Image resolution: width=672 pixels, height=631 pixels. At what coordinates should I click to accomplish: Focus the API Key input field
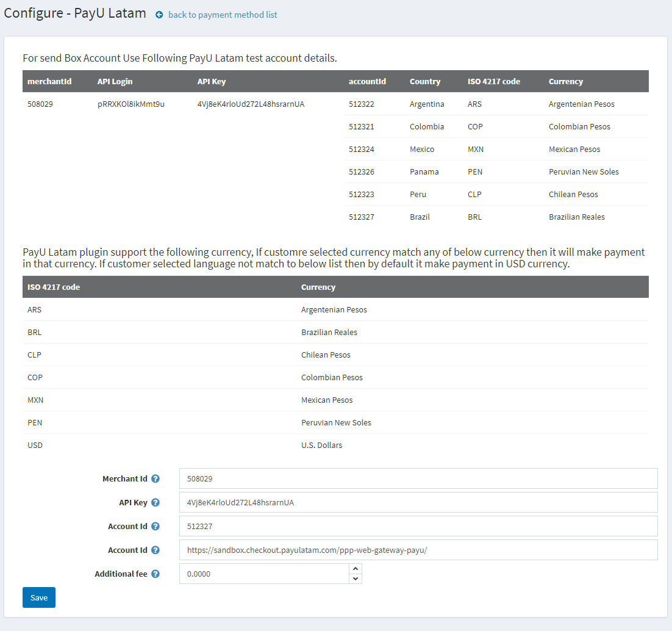click(x=418, y=502)
